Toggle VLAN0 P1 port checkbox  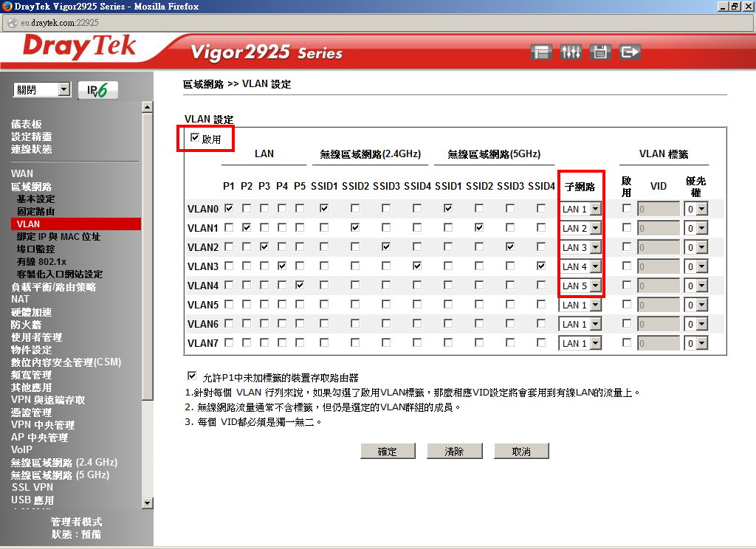pos(229,209)
